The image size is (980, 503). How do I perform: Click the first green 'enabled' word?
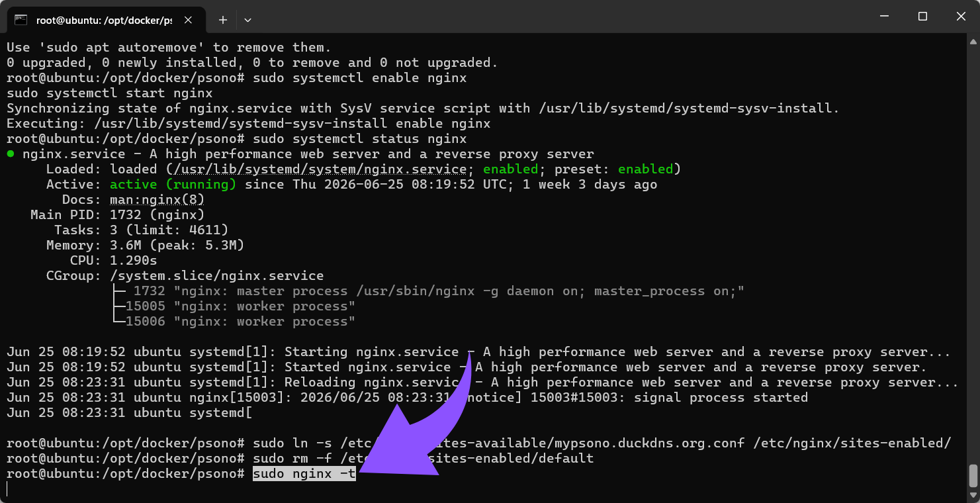point(511,169)
